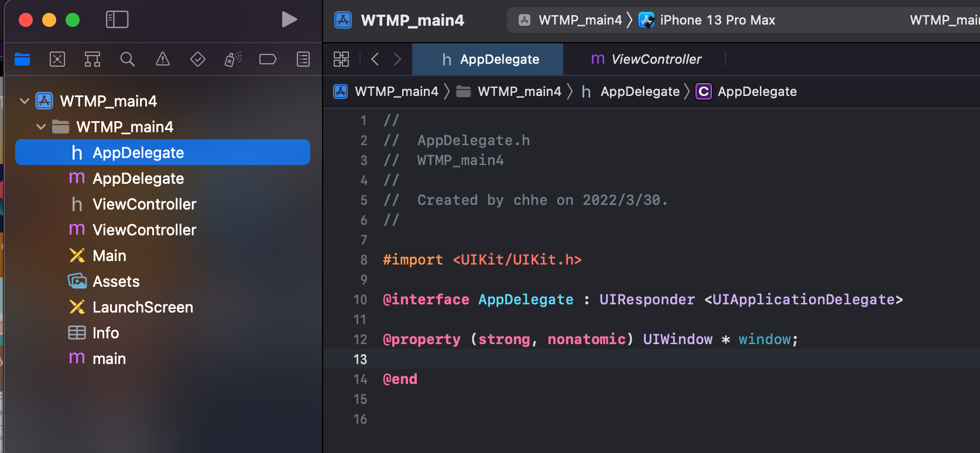Open the main.m file
The width and height of the screenshot is (980, 453).
[163, 358]
